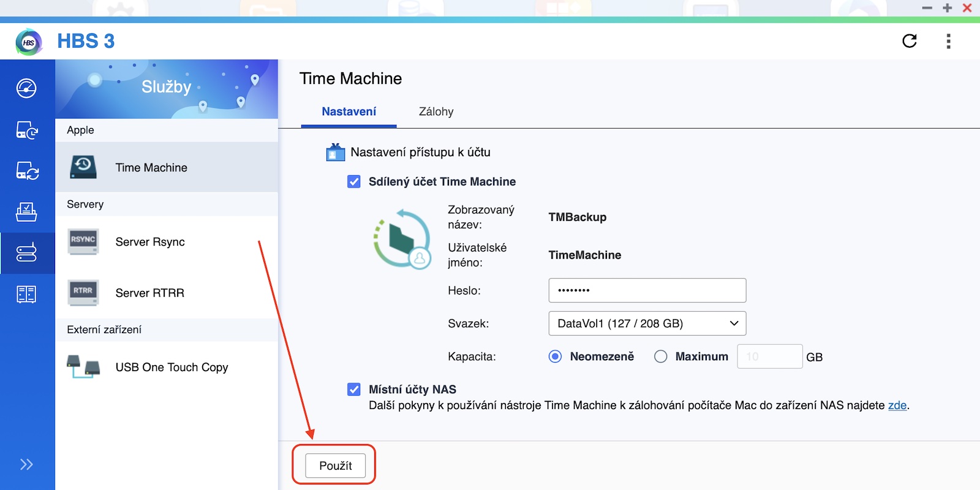Image resolution: width=980 pixels, height=490 pixels.
Task: Click the Externí zařízení section header
Action: click(x=167, y=330)
